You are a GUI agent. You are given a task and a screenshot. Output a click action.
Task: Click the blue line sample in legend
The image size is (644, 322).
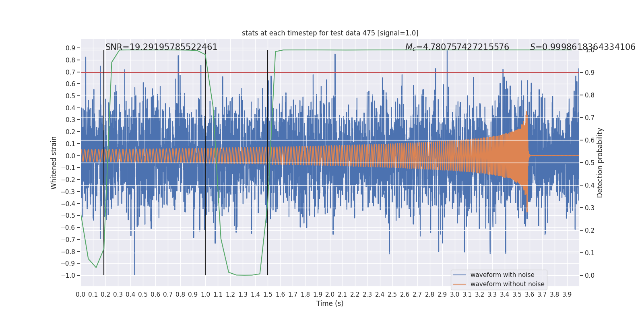[460, 275]
